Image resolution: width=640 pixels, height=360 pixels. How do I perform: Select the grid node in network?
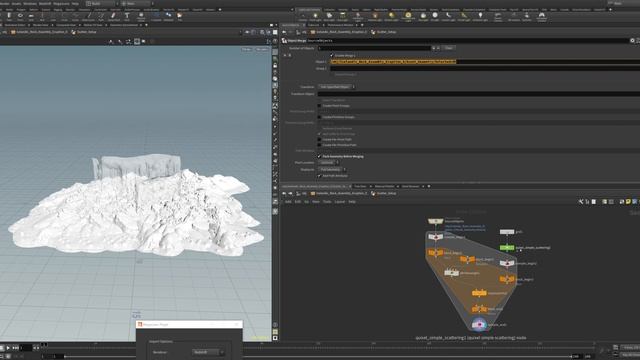[507, 232]
